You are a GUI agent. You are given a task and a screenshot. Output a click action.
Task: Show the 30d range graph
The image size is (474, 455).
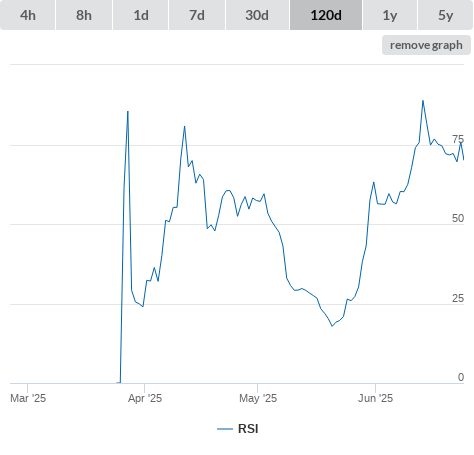pos(257,15)
